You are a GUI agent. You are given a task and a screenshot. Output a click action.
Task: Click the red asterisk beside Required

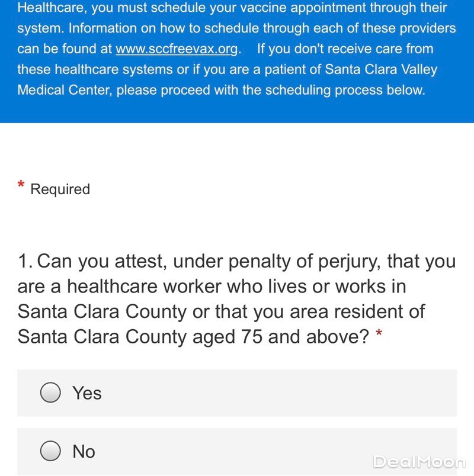click(x=21, y=186)
